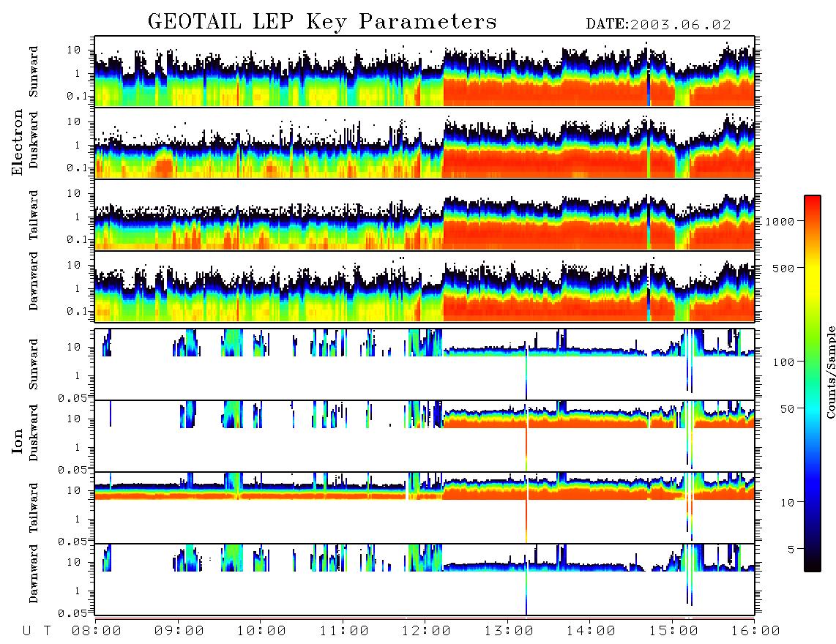Click the 1000 colorbar tick value

click(780, 222)
